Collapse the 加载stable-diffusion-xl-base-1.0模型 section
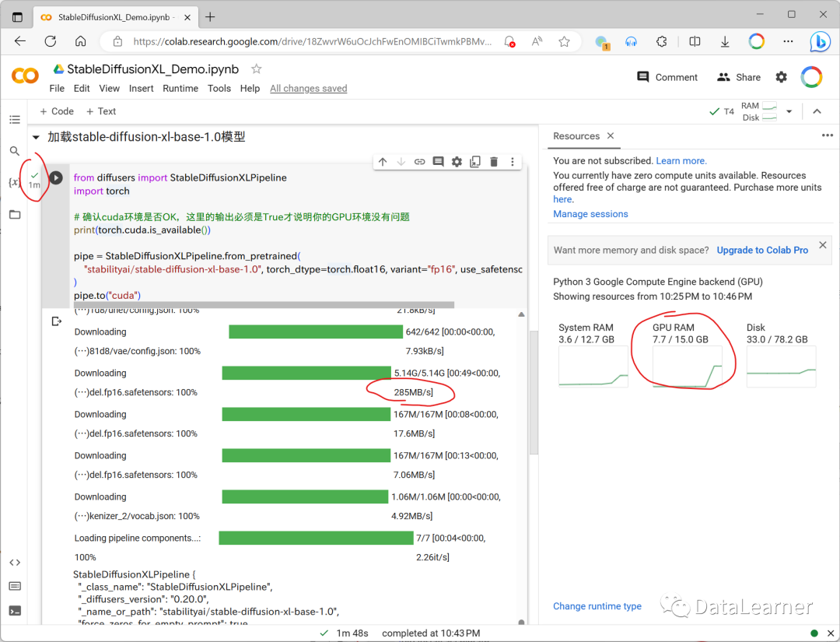Image resolution: width=840 pixels, height=642 pixels. [x=36, y=137]
